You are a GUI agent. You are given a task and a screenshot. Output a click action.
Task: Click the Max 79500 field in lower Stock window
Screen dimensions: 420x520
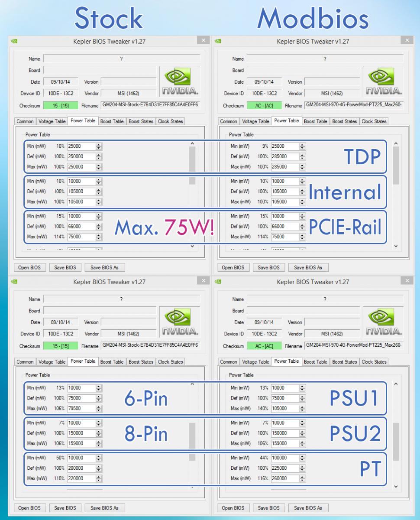81,408
